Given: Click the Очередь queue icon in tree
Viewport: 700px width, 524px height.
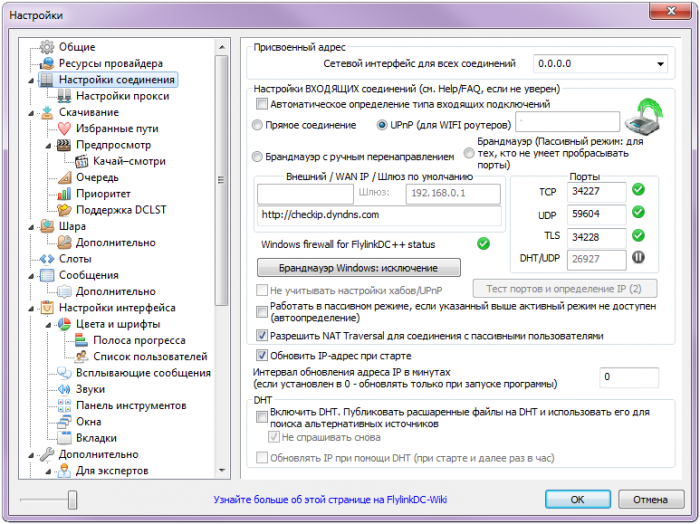Looking at the screenshot, I should [x=65, y=177].
